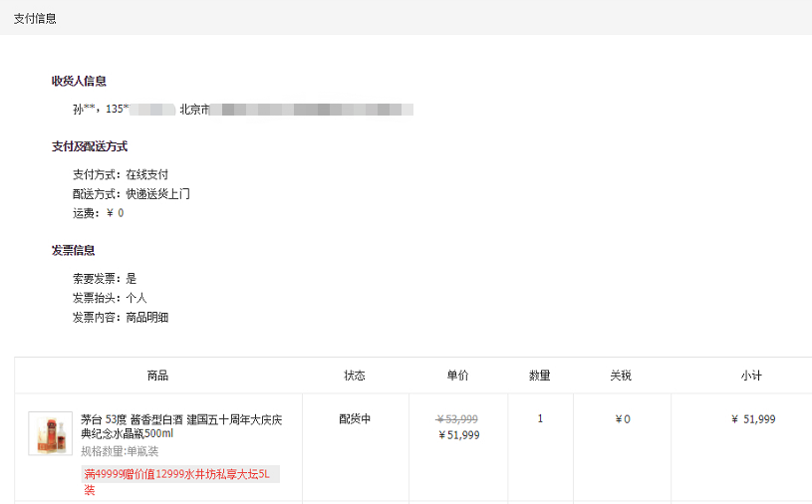Select the 收货人信息 section heading
Viewport: 812px width, 504px height.
pos(79,81)
